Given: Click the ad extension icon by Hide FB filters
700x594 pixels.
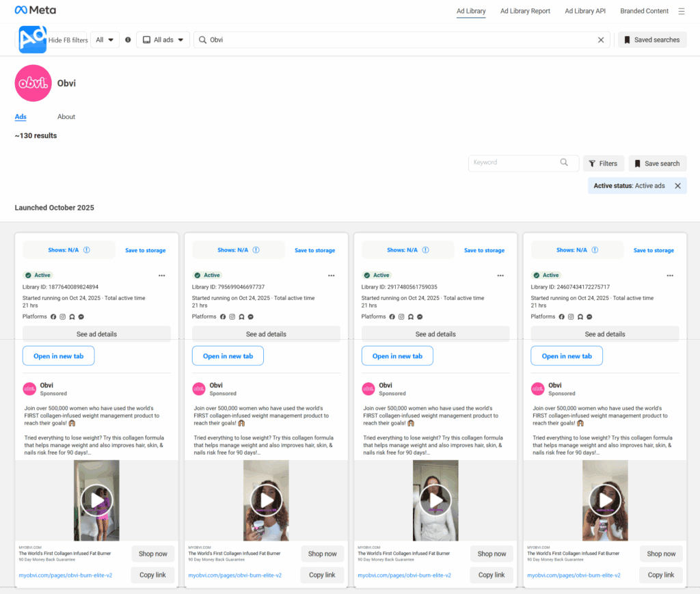Looking at the screenshot, I should pyautogui.click(x=32, y=39).
